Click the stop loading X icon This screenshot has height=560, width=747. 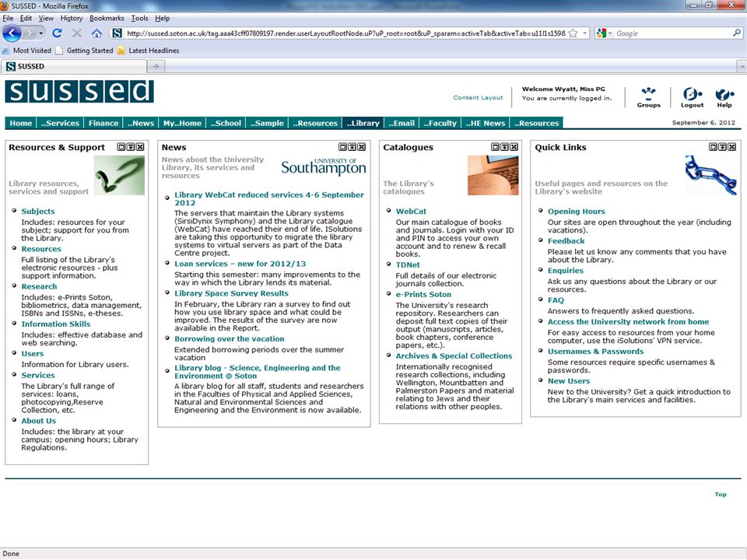coord(77,33)
